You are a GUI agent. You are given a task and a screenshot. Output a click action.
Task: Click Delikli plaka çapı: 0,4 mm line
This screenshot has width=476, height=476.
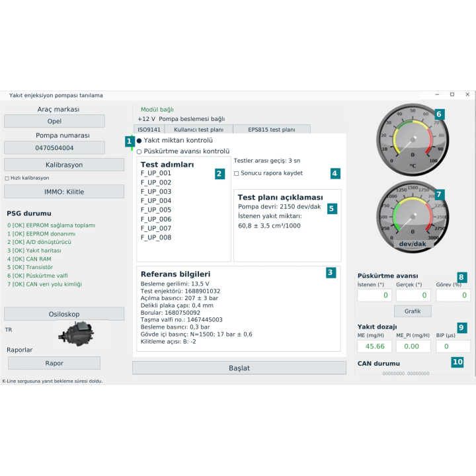(177, 305)
